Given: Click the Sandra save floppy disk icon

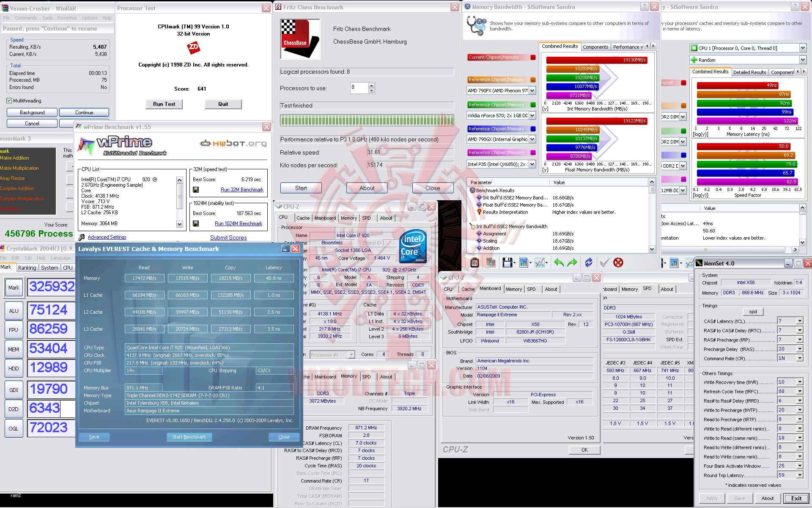Looking at the screenshot, I should 507,263.
